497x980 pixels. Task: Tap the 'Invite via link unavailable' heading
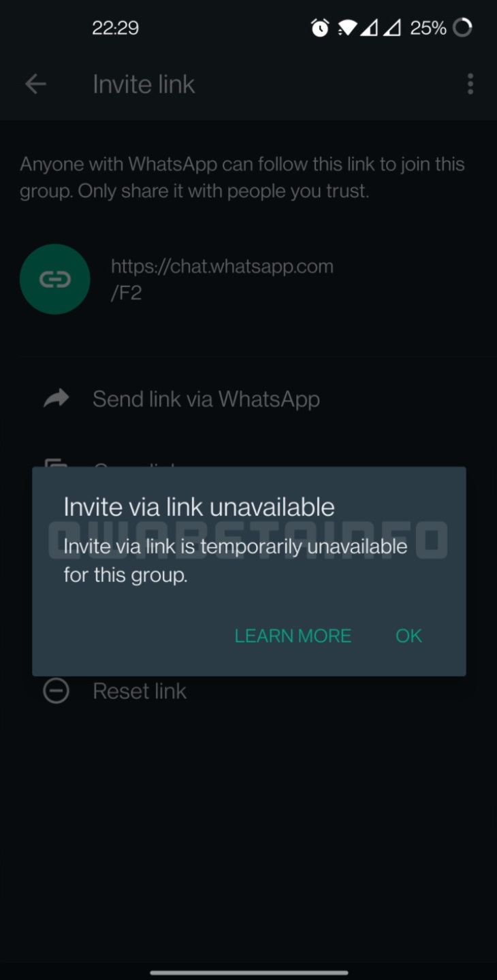coord(199,507)
